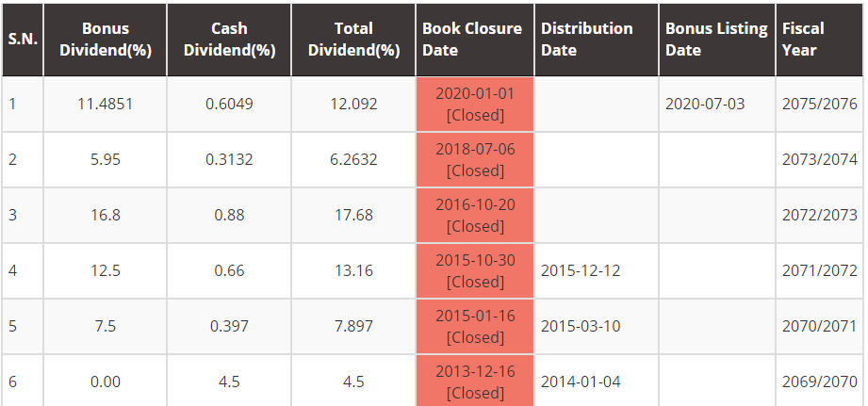Click the distribution date 2015-12-12
The height and width of the screenshot is (406, 868).
[581, 270]
